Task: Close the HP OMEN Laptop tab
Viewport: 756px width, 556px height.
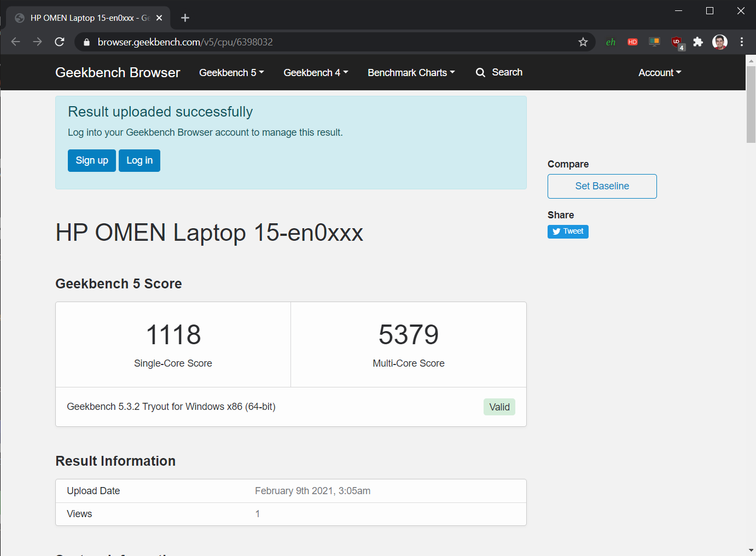Action: (x=159, y=18)
